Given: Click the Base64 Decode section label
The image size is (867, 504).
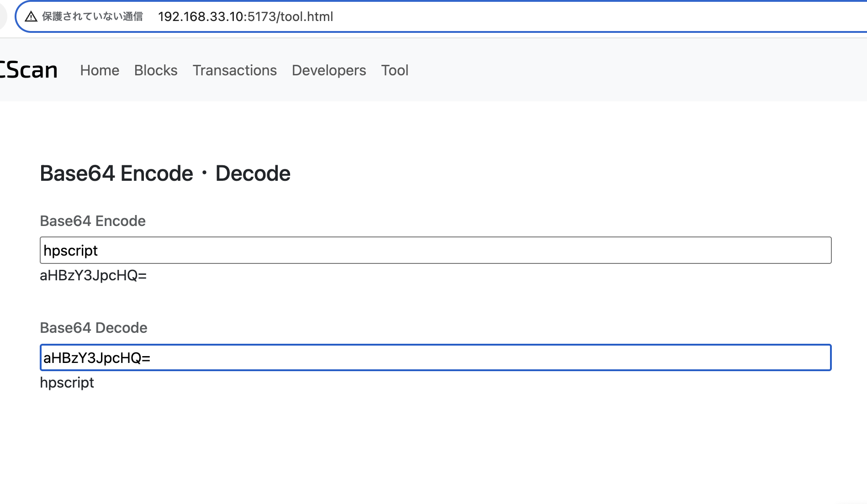Looking at the screenshot, I should tap(93, 328).
